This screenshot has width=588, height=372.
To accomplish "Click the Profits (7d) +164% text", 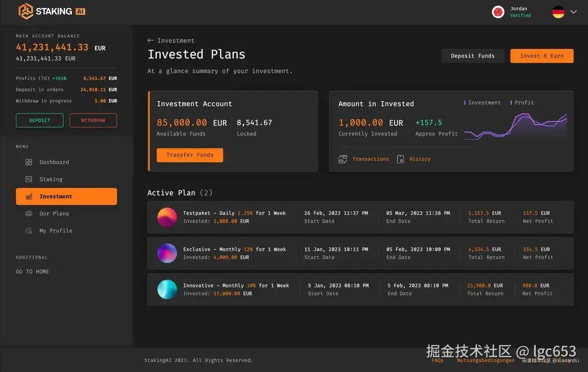I will tap(41, 78).
